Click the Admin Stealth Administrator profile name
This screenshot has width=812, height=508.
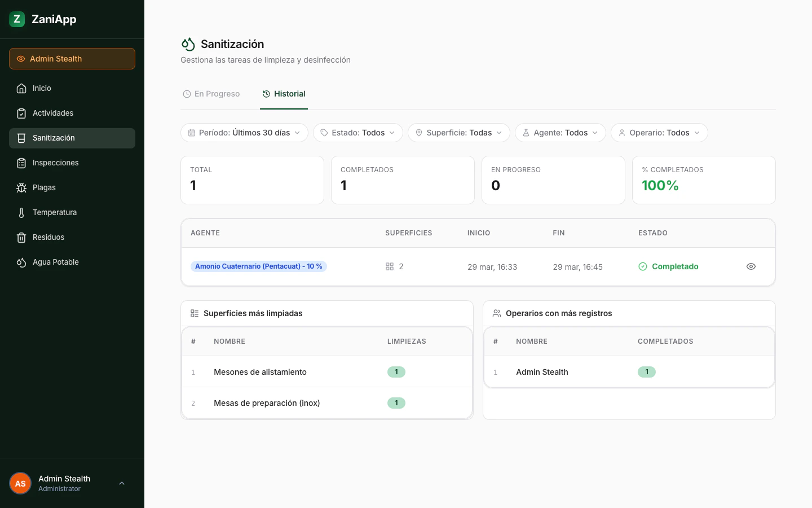64,483
